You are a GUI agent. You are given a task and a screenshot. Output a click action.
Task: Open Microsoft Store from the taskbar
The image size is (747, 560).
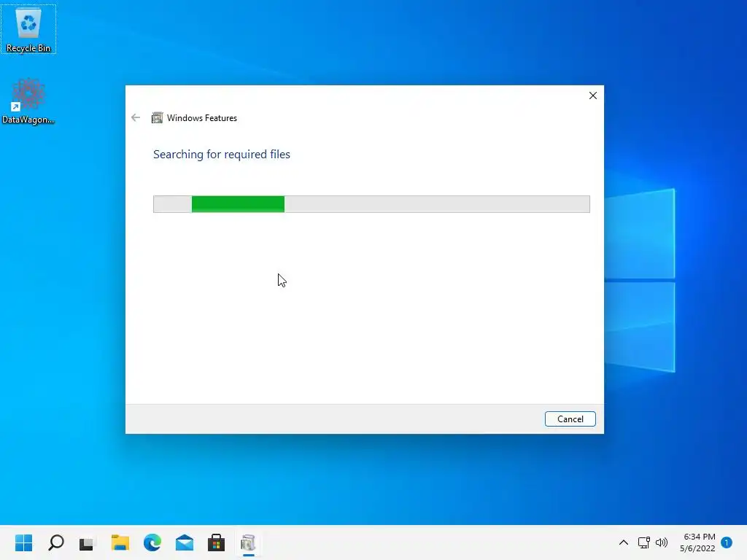click(x=216, y=542)
